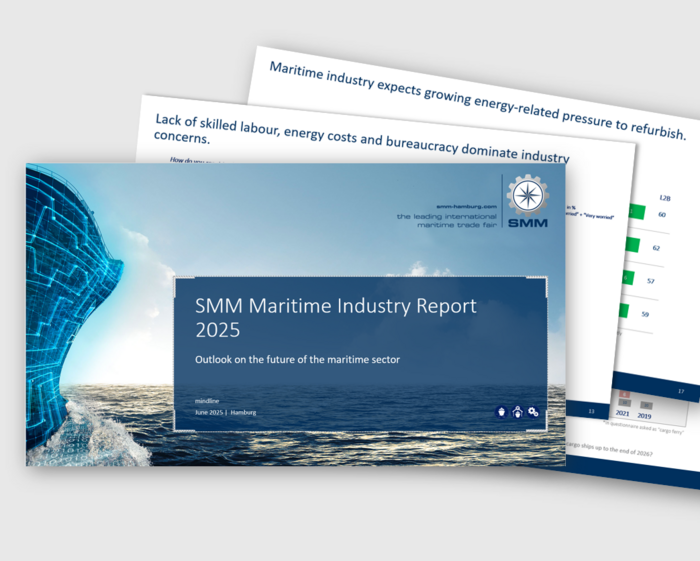Click the 2021 legend label
The height and width of the screenshot is (561, 700).
622,412
